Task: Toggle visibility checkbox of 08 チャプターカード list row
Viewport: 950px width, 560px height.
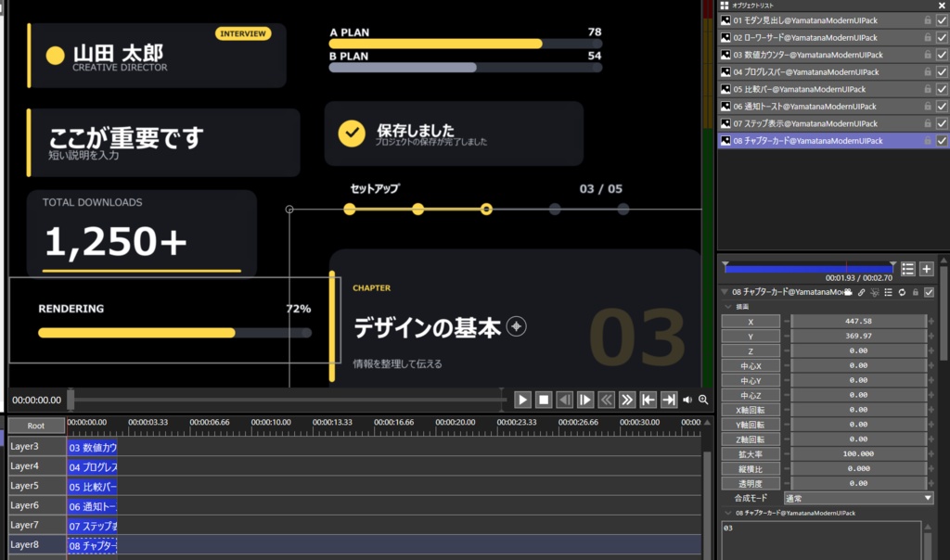Action: tap(942, 140)
